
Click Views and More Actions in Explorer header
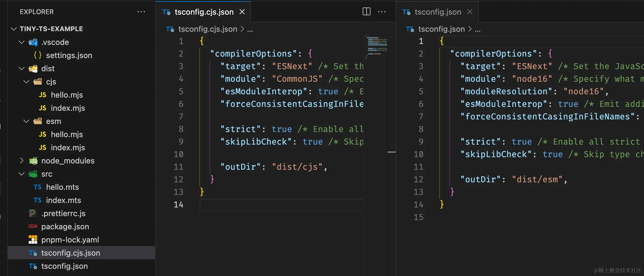click(141, 12)
